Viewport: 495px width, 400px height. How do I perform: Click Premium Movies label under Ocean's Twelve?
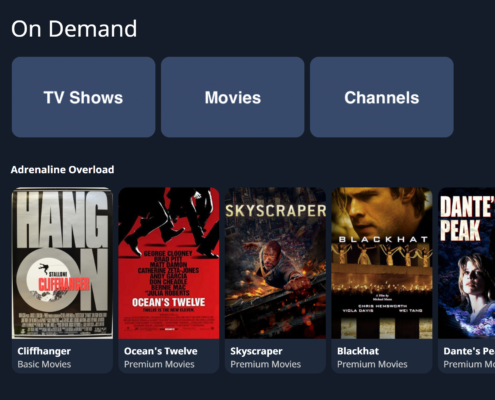[x=159, y=364]
